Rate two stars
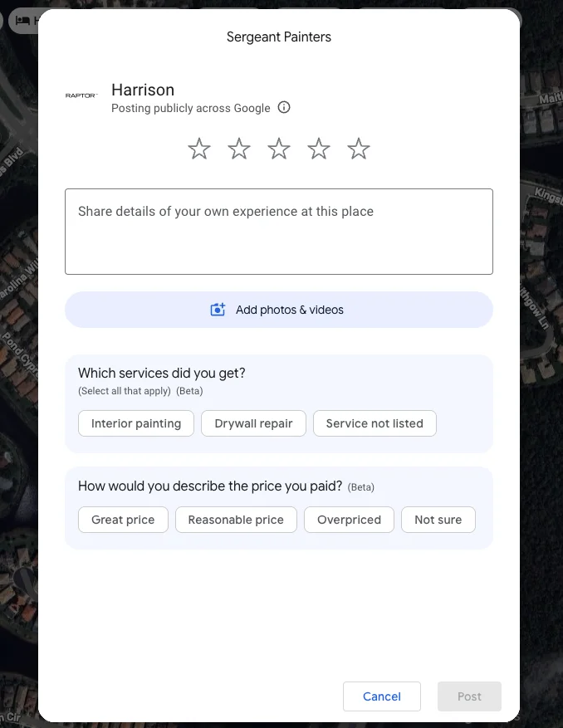 click(x=239, y=149)
